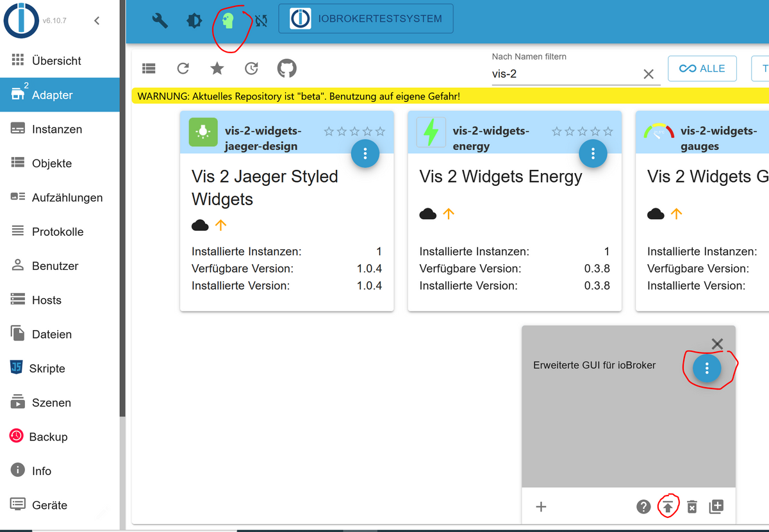This screenshot has width=769, height=532.
Task: Open the IOBROKERTESTSYSTEM host button
Action: [366, 19]
